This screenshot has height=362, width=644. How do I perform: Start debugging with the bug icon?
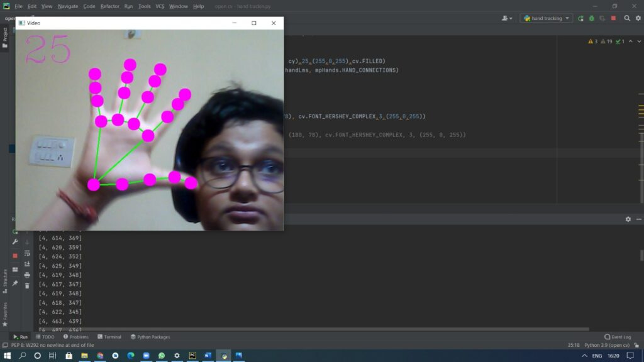click(592, 18)
